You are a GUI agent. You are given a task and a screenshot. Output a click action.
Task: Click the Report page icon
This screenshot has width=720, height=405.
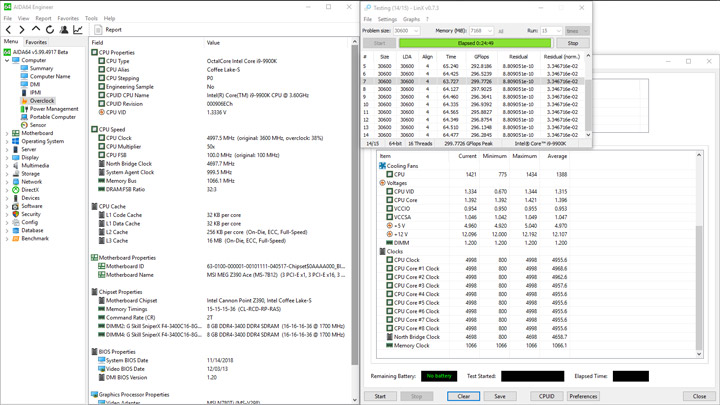point(98,30)
